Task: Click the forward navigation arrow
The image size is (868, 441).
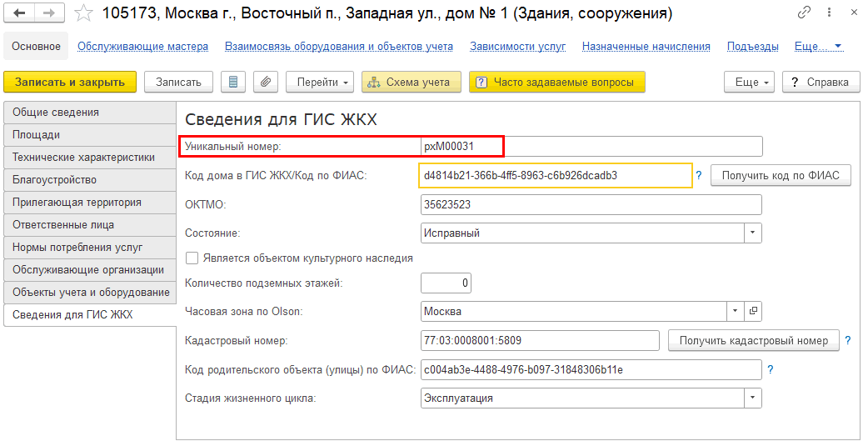Action: coord(49,13)
